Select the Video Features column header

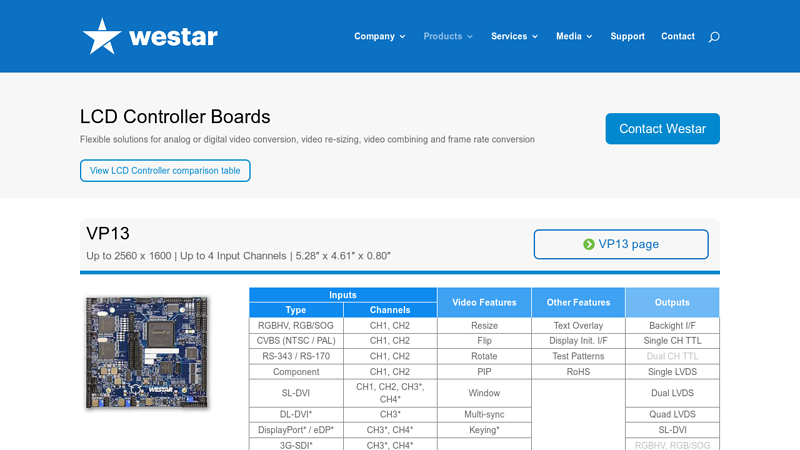(x=484, y=303)
